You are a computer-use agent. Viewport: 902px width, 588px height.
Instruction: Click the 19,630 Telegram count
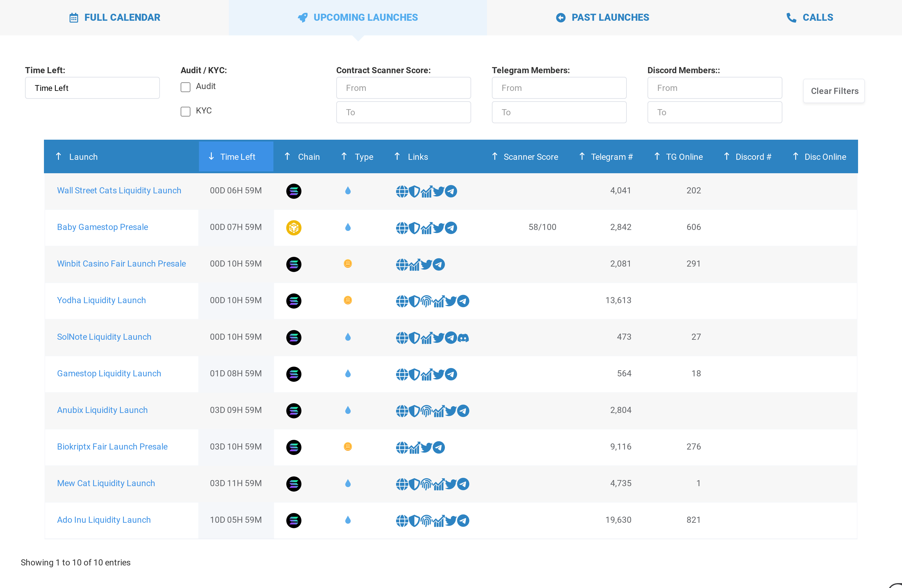click(618, 520)
